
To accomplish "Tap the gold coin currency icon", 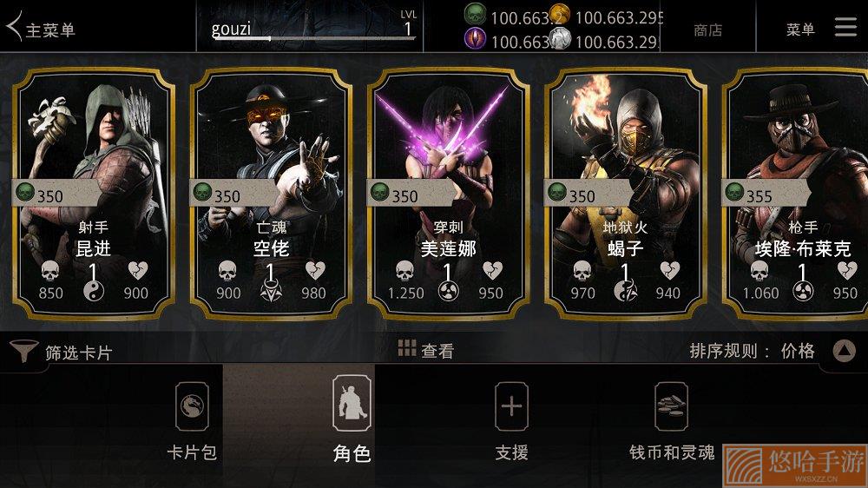I will [560, 14].
